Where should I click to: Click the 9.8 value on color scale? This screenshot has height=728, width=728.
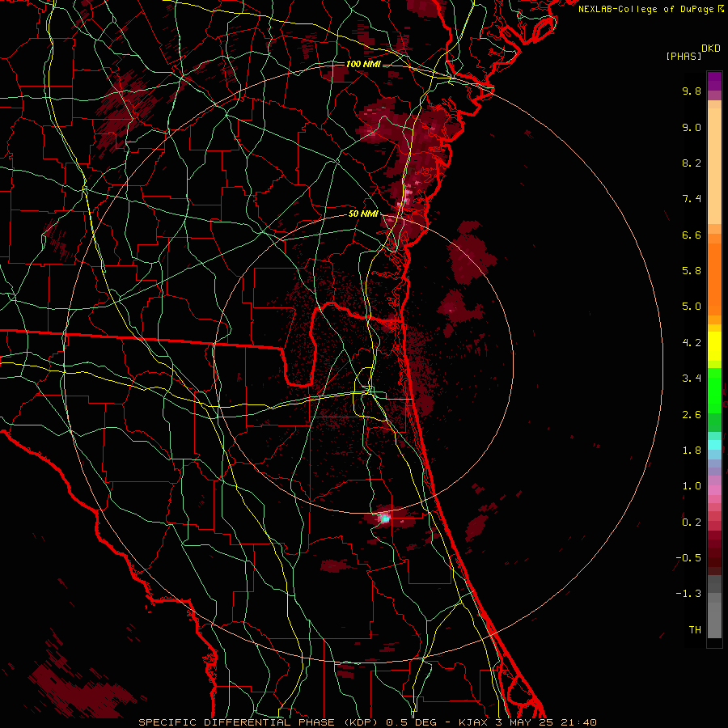692,91
